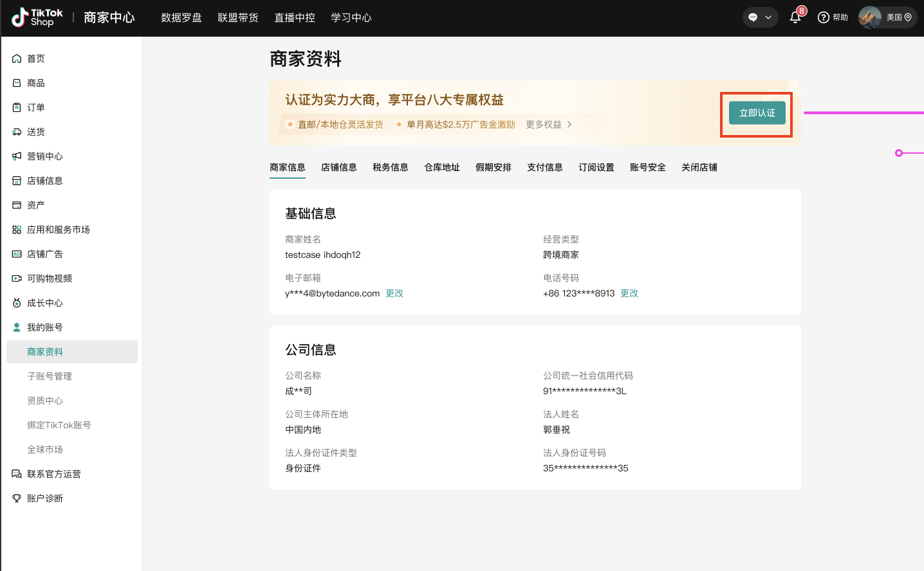Click the 立即认证 button

[x=757, y=113]
